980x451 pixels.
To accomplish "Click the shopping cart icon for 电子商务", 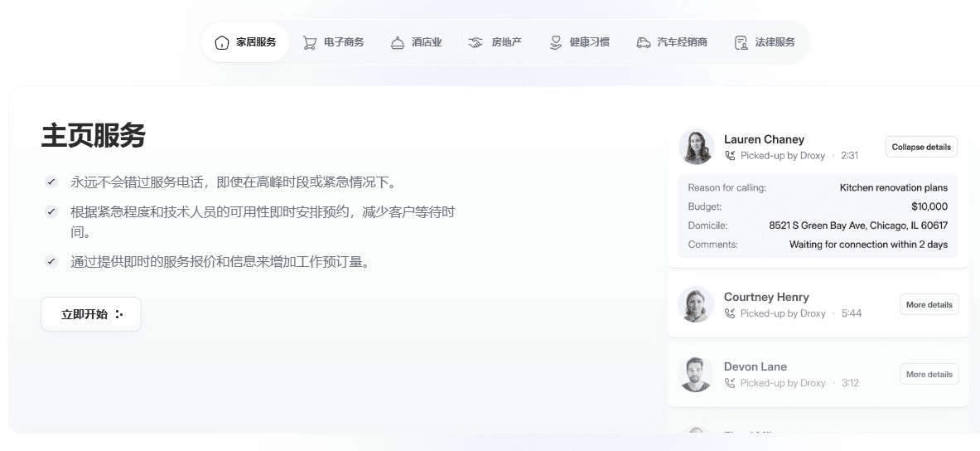I will (x=309, y=42).
